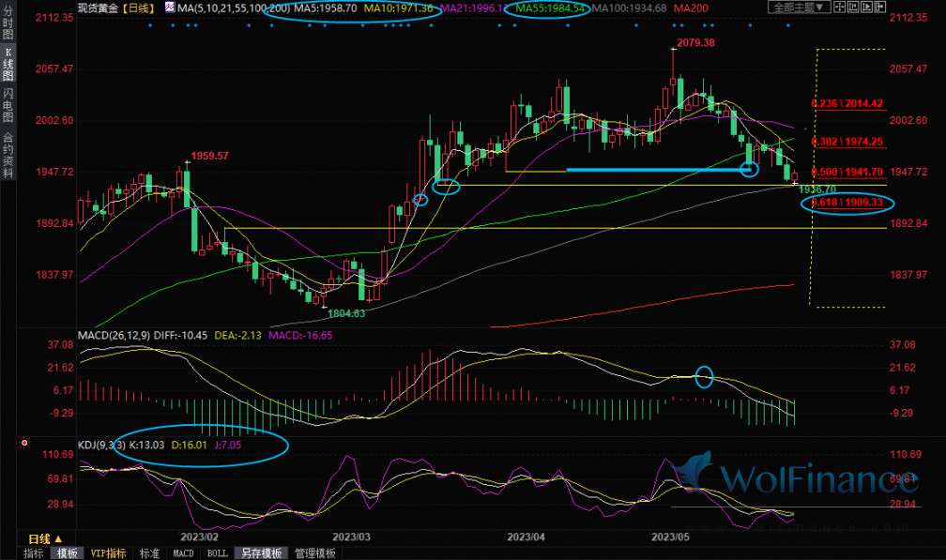Click the 110.69 label on the left KDJ axis

(x=58, y=455)
